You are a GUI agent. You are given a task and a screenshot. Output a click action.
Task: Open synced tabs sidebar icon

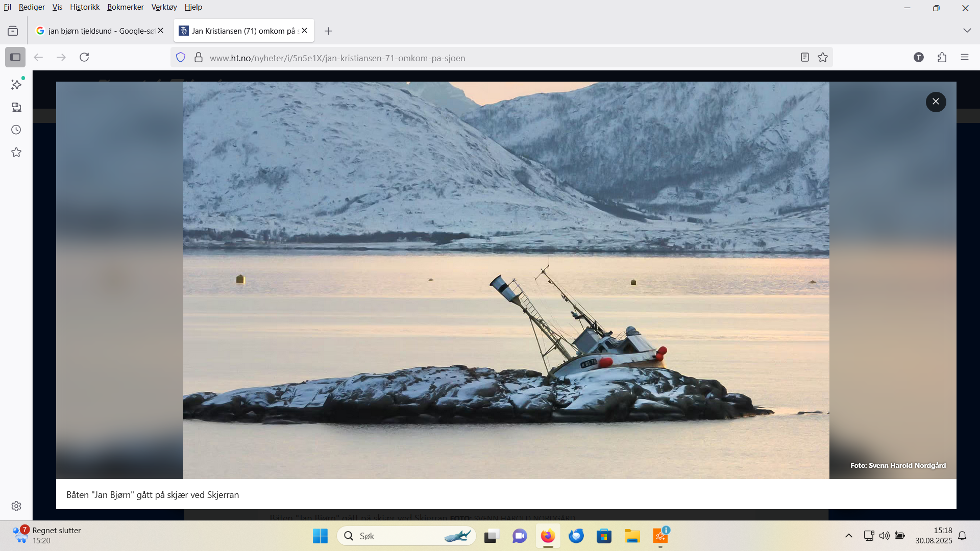coord(16,107)
